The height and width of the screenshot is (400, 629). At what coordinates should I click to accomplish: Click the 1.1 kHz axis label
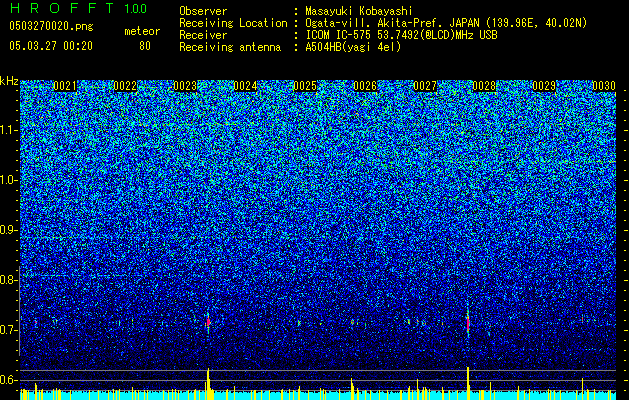point(9,130)
